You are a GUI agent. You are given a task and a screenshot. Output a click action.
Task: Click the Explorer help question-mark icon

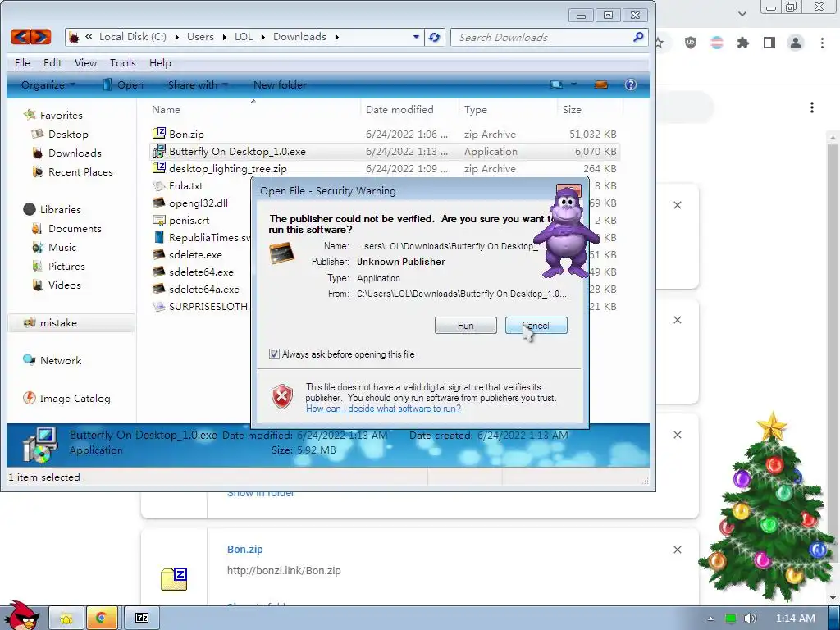631,84
